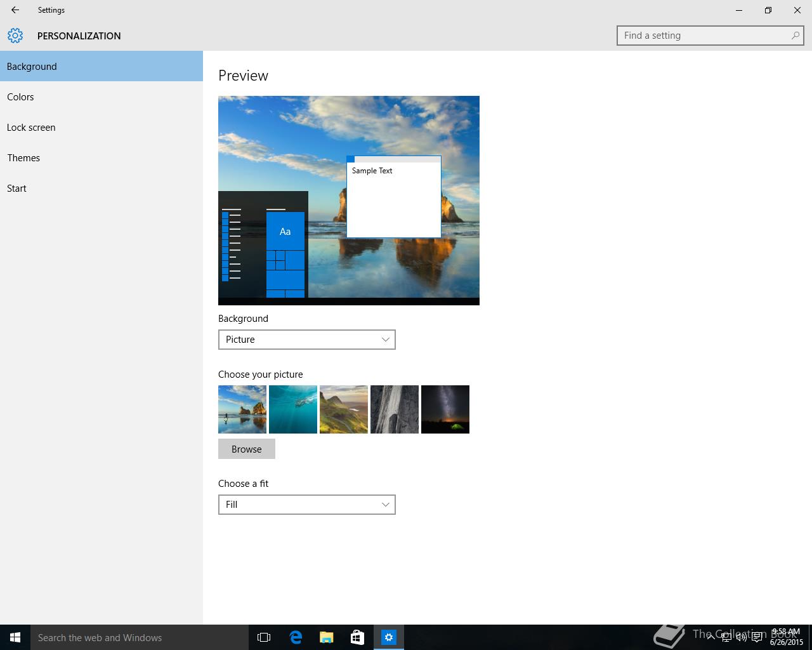Click the magnifier icon in Find a setting
The height and width of the screenshot is (650, 812).
(x=795, y=36)
